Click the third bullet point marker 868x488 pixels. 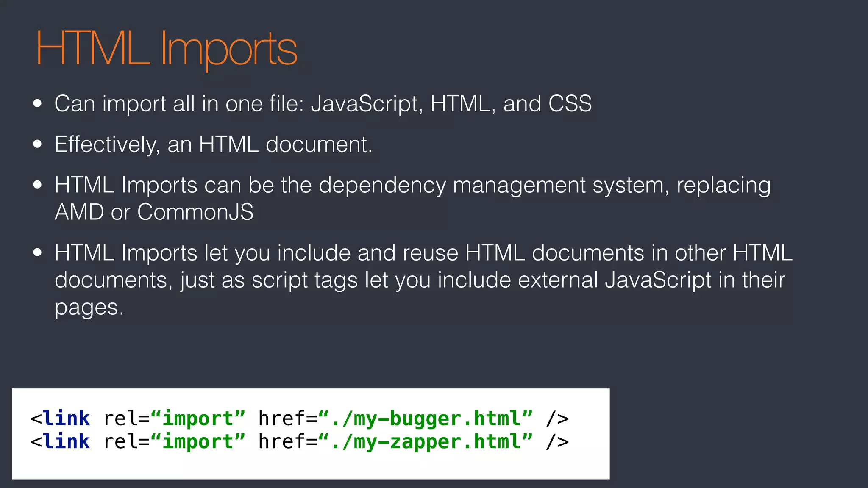click(x=38, y=185)
